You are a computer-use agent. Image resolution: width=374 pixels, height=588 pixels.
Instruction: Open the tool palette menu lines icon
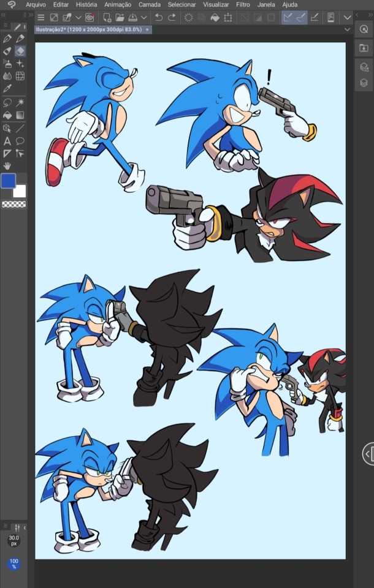tap(5, 26)
